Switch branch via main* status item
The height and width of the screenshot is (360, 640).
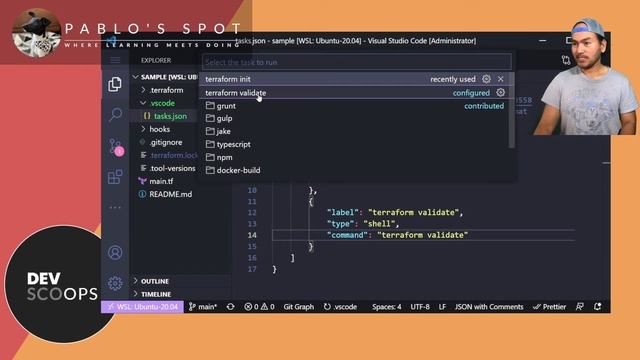203,307
